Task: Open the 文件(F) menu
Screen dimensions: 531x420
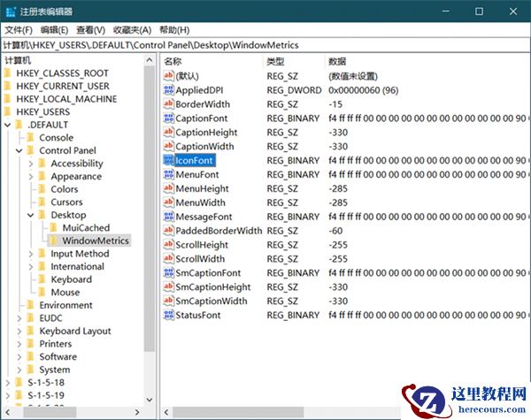Action: tap(19, 30)
